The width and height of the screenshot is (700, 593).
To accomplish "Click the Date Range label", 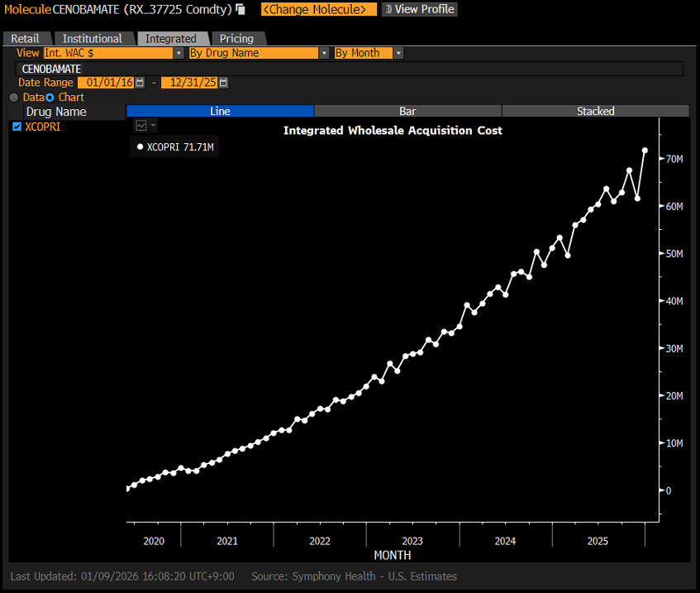I will [x=45, y=83].
